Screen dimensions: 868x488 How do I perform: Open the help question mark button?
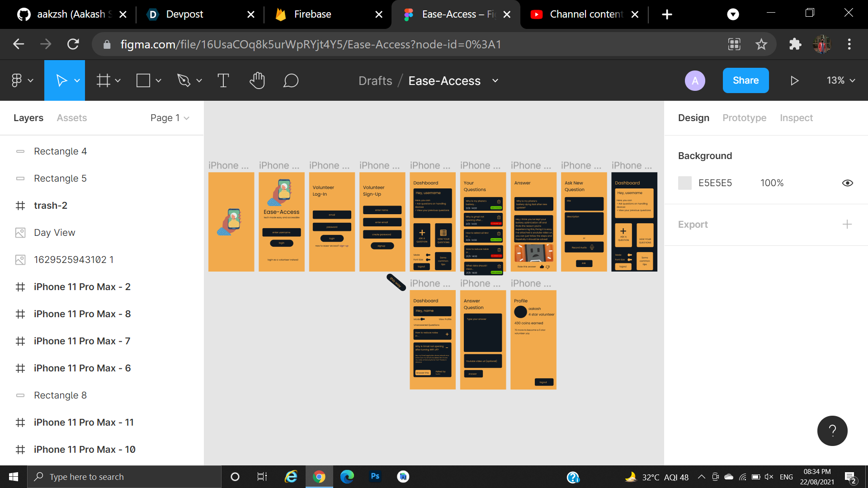832,431
